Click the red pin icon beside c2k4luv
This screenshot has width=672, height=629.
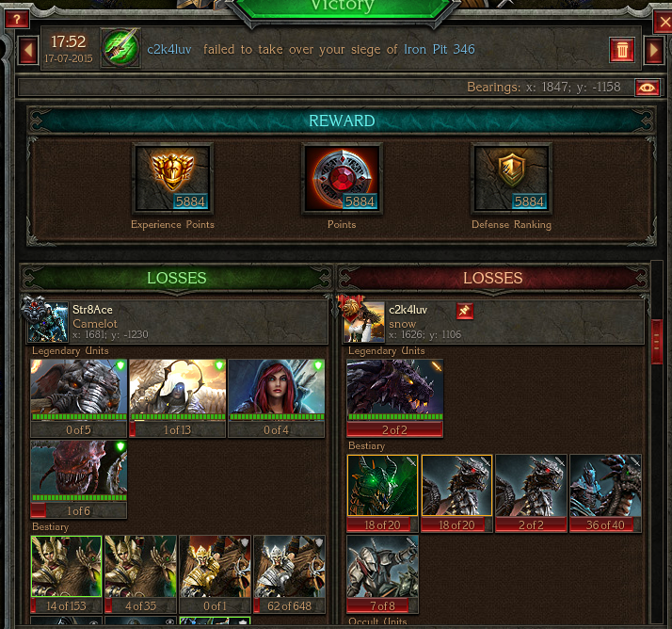[x=465, y=311]
